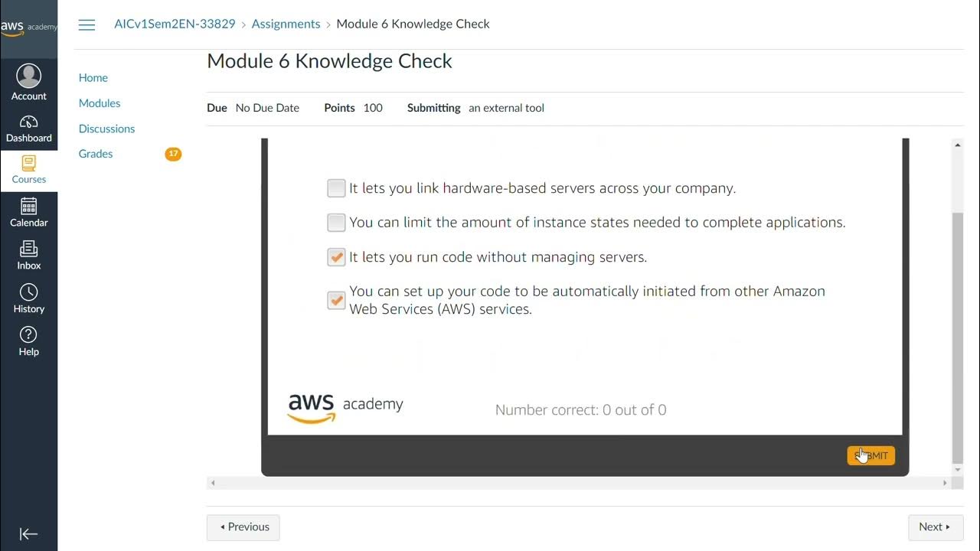Open Modules in course navigation
Image resolution: width=980 pixels, height=551 pixels.
[100, 103]
